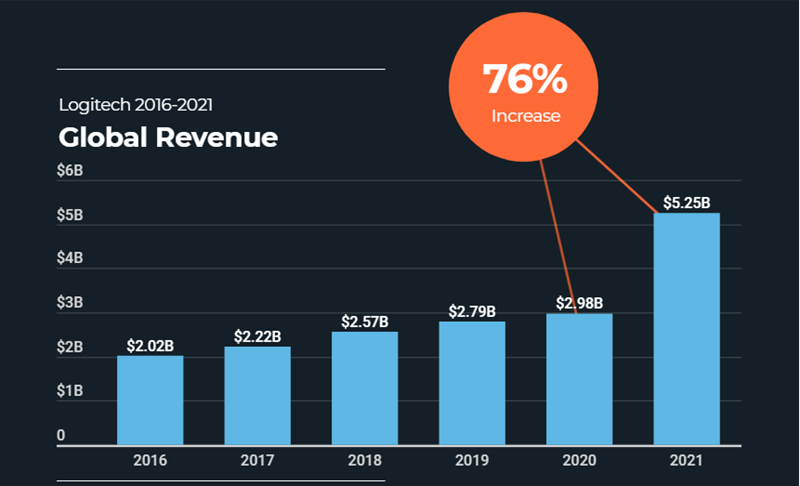Select the Logitech 2016-2021 subtitle
Screen dimensions: 800x486
[134, 104]
